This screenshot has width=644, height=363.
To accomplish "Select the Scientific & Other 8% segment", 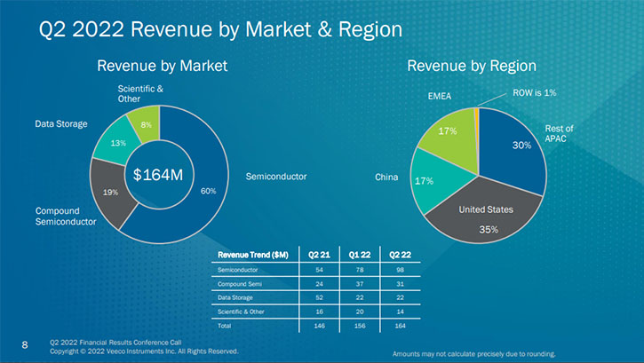I will (146, 123).
